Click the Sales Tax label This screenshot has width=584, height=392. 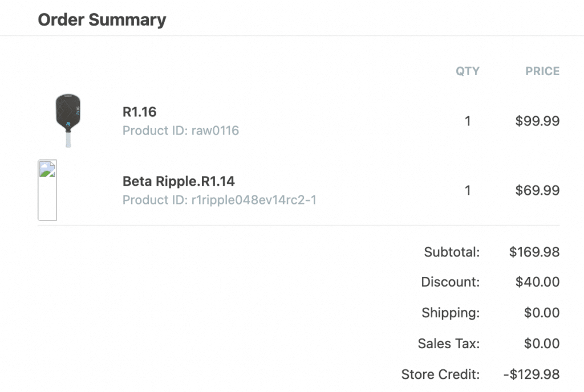(449, 344)
